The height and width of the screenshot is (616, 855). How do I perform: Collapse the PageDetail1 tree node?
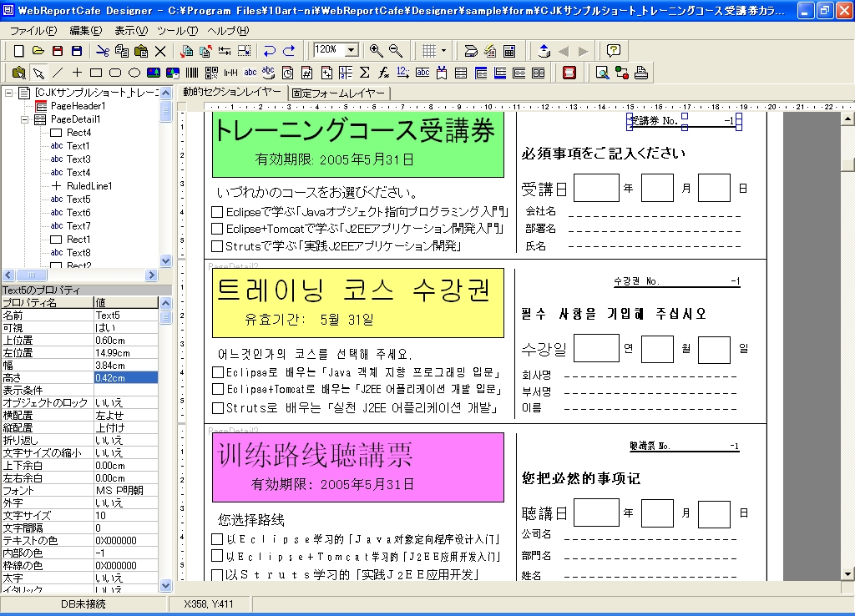tap(23, 119)
